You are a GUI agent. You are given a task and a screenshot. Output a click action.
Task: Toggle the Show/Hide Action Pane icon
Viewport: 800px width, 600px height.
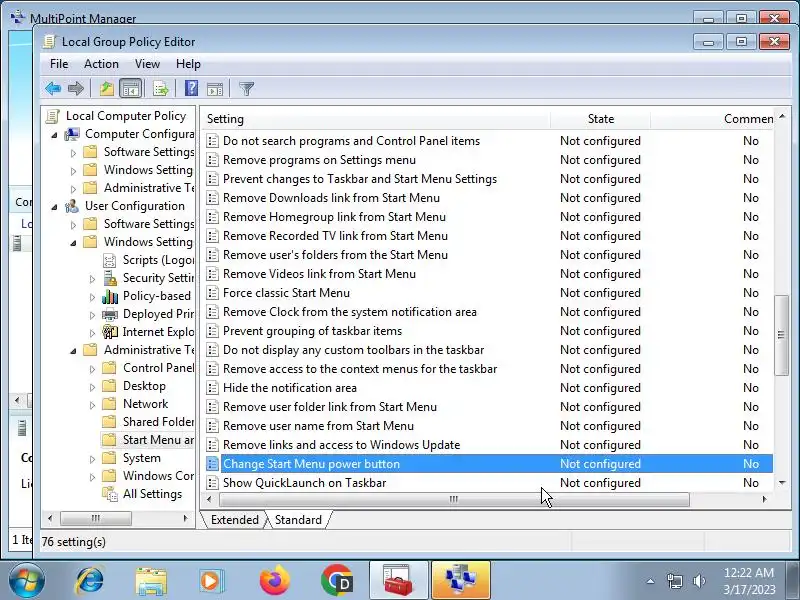(x=215, y=89)
